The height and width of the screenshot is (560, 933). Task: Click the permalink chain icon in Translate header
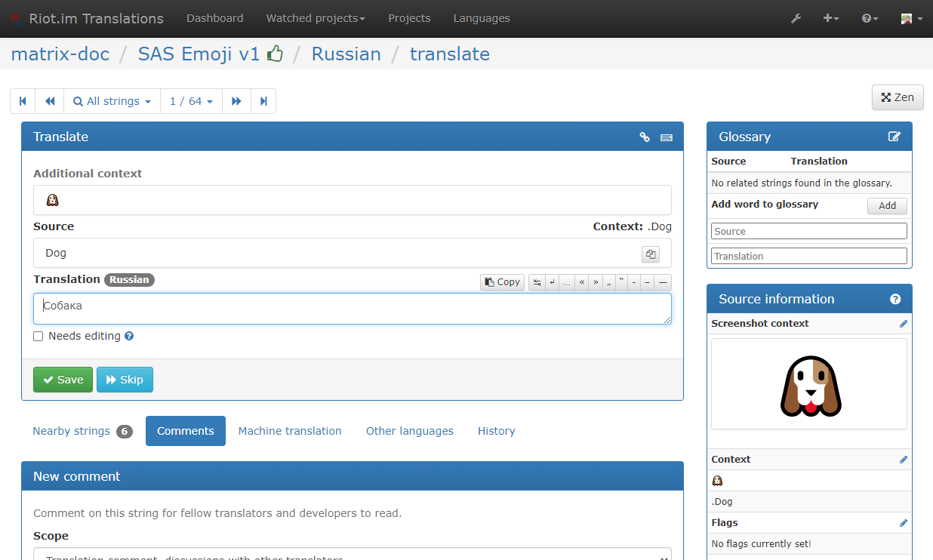point(645,137)
